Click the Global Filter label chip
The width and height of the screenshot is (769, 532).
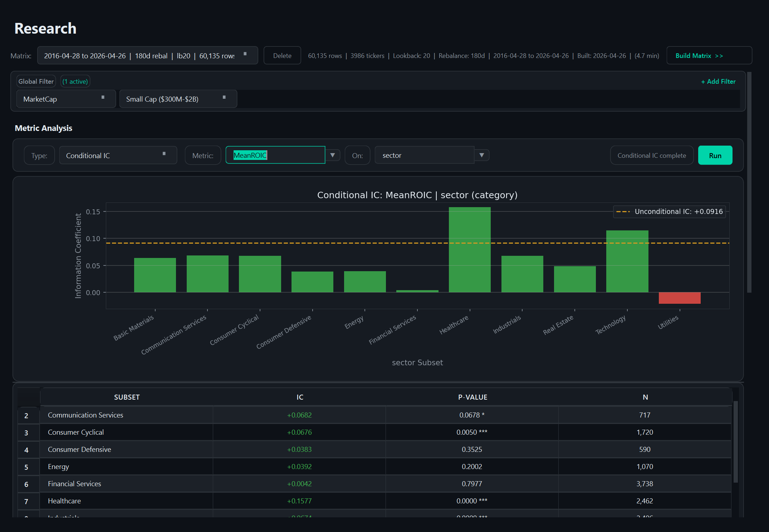click(x=36, y=81)
